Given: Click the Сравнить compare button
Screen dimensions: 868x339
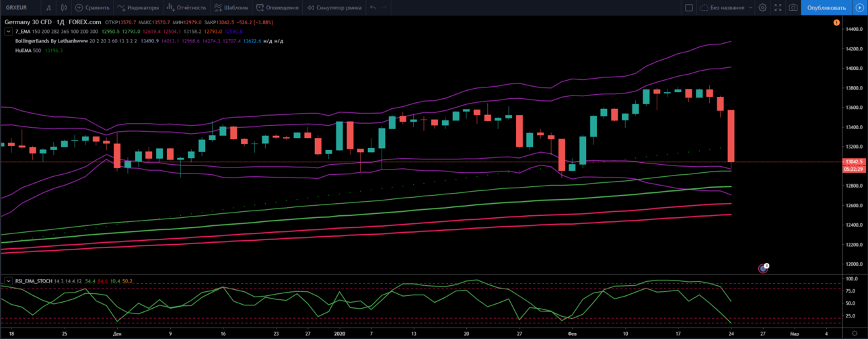Looking at the screenshot, I should tap(93, 7).
